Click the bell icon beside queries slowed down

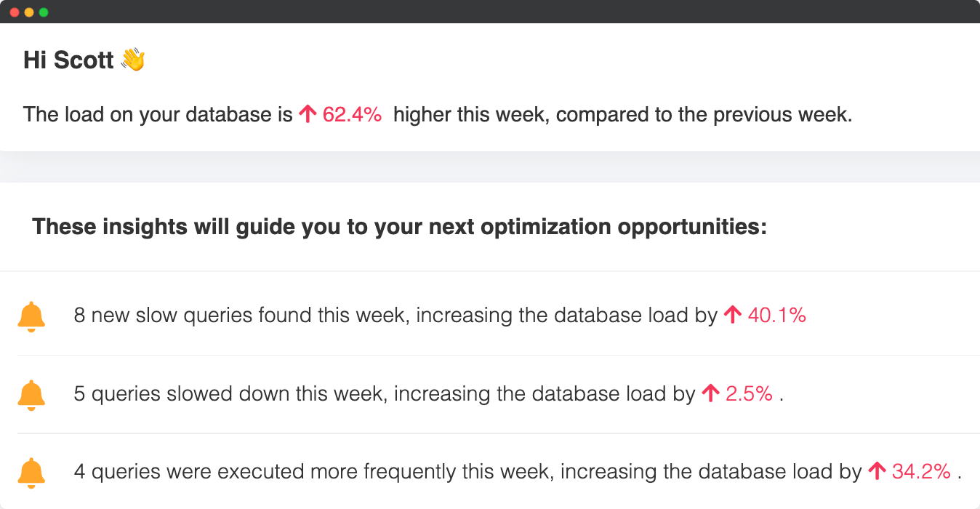pos(31,395)
